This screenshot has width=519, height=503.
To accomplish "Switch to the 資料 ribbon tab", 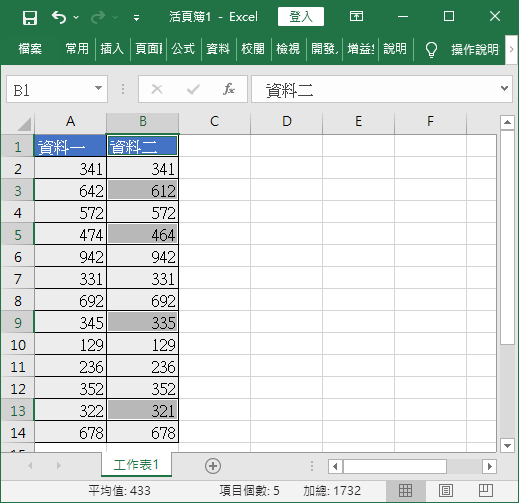I will point(218,49).
